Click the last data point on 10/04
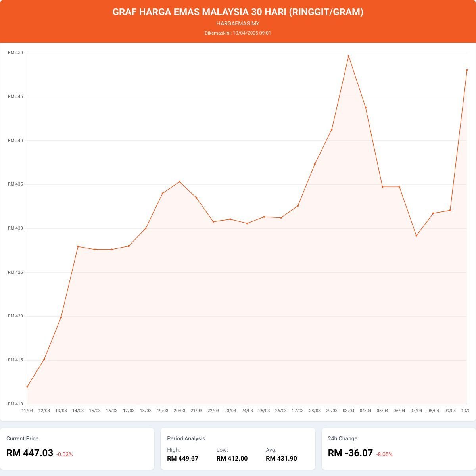 (467, 70)
